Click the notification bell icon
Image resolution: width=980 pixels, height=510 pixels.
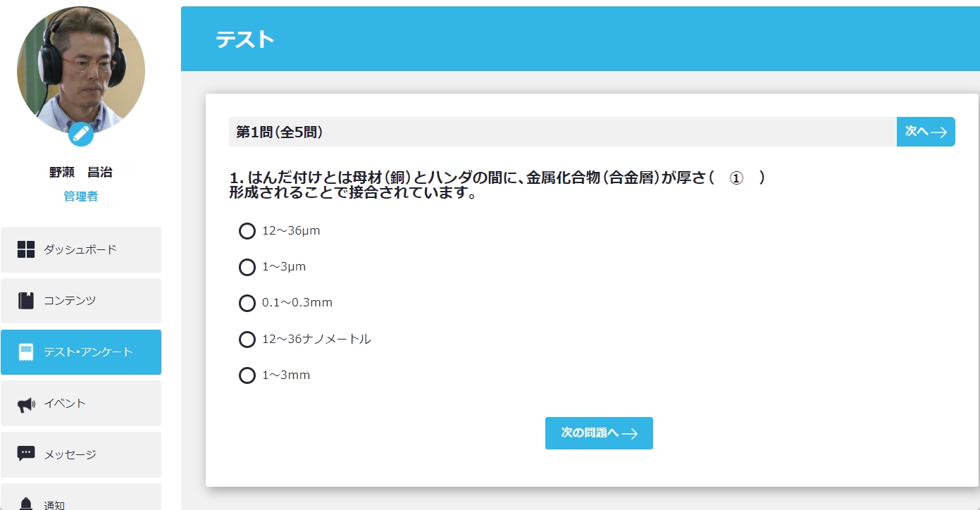26,503
